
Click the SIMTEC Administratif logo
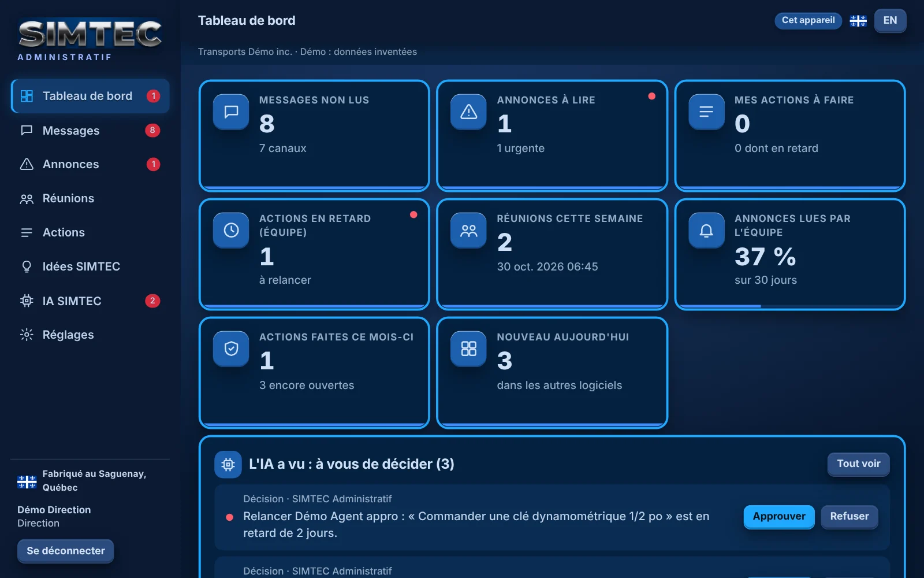tap(90, 39)
